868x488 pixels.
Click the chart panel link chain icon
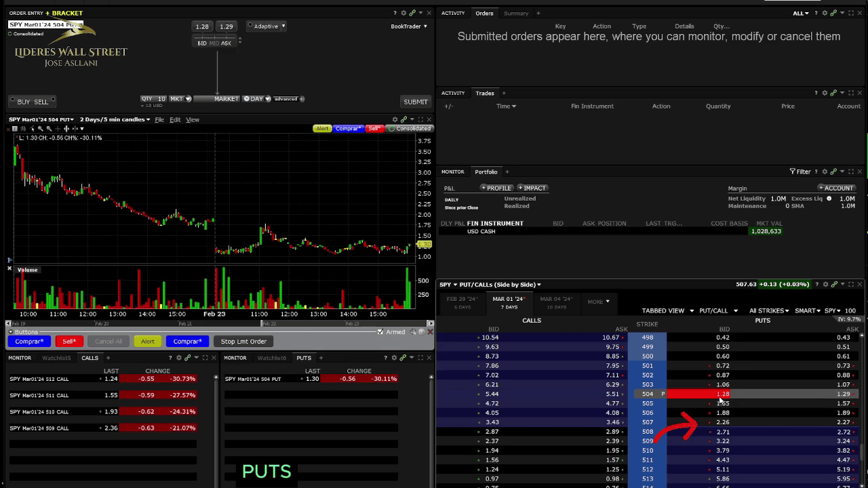point(403,119)
